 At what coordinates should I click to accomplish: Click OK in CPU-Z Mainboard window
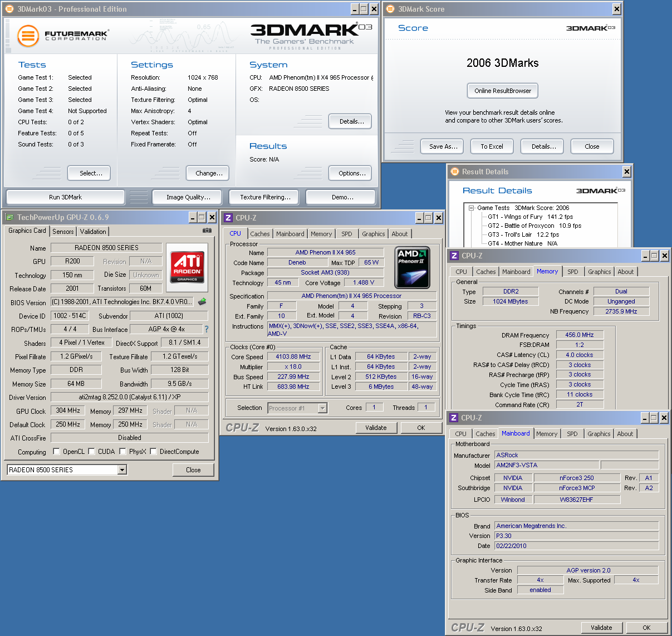(x=646, y=628)
